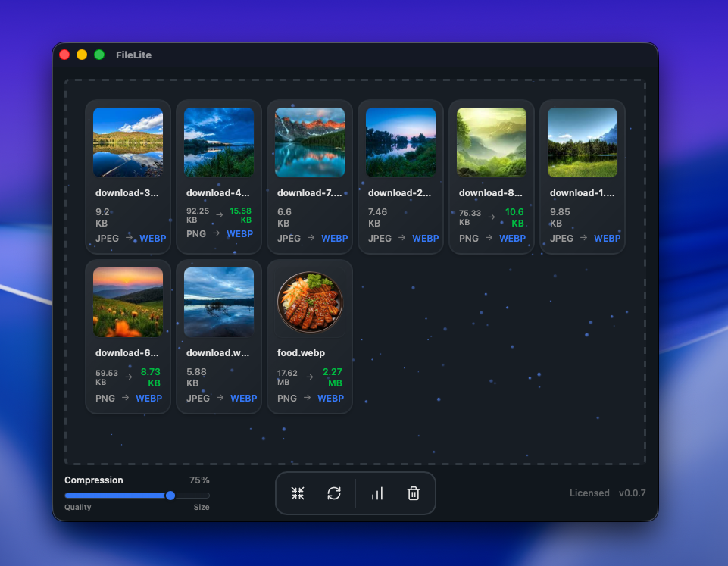Click the trash icon to clear files
The image size is (728, 566).
tap(413, 493)
